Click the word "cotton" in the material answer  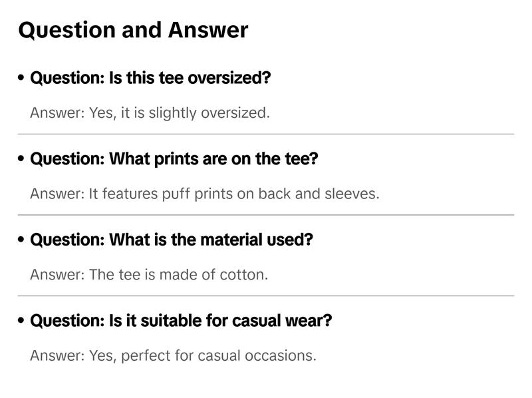pos(245,275)
